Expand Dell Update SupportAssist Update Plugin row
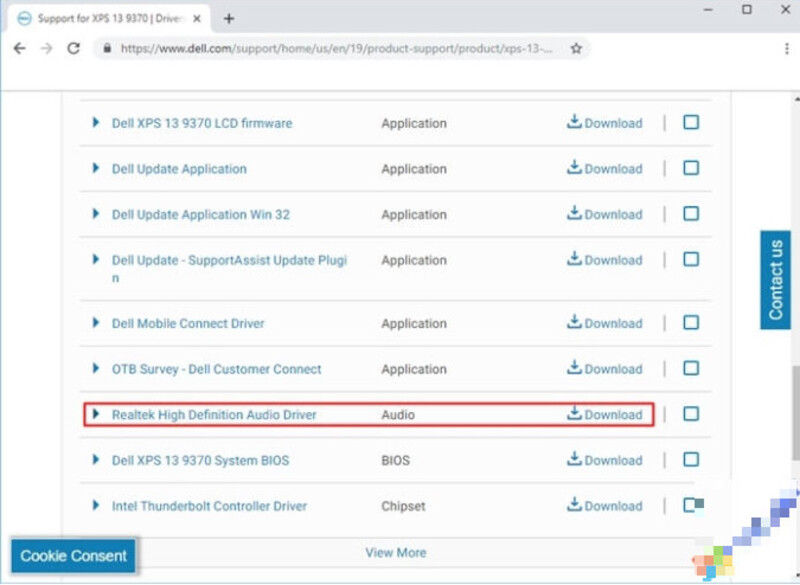 click(x=95, y=259)
